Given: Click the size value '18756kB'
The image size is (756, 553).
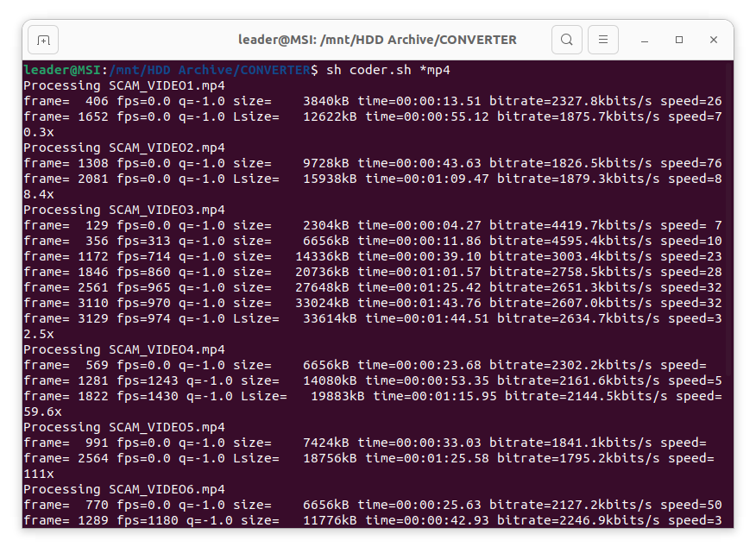Looking at the screenshot, I should coord(331,458).
